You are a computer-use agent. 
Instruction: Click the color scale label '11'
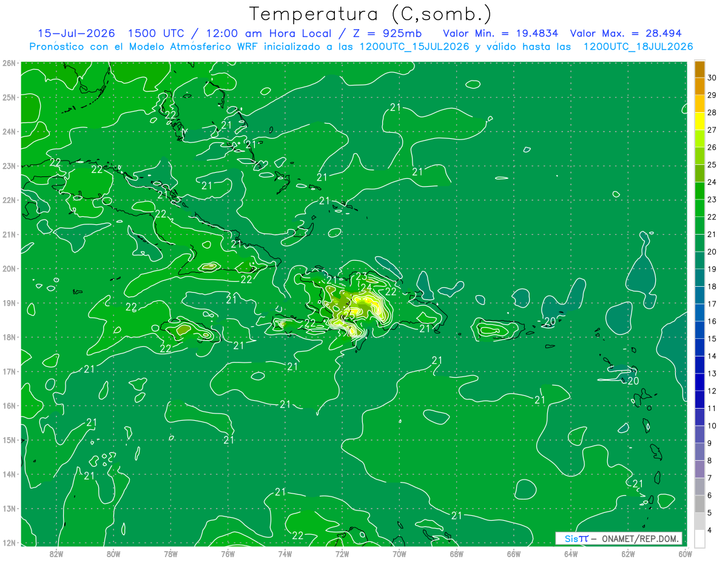coord(712,408)
